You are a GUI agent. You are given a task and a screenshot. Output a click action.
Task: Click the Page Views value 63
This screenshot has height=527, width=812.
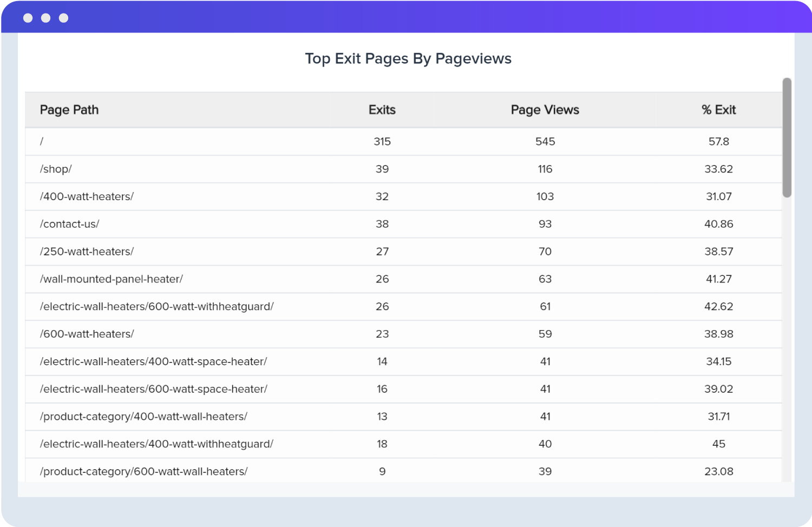(545, 279)
